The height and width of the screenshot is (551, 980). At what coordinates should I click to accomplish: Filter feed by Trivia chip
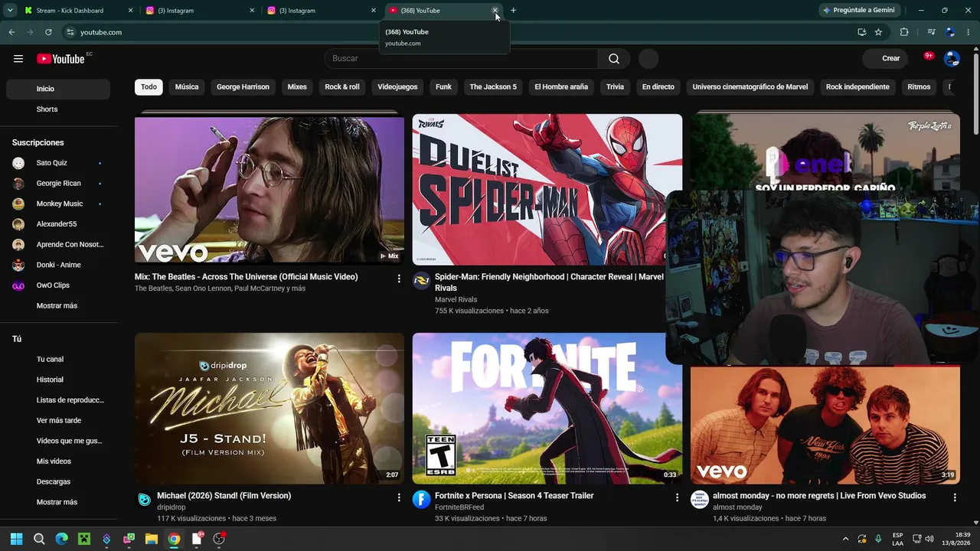(x=616, y=87)
